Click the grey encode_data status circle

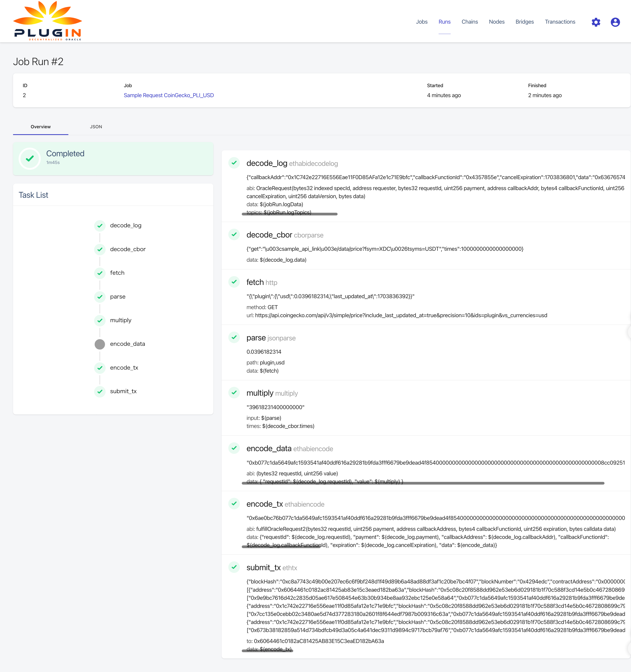click(x=100, y=344)
